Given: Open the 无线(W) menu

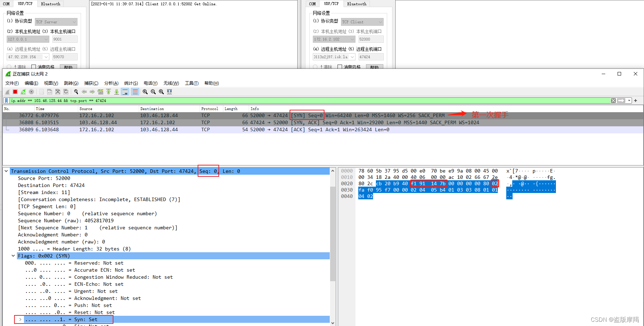Looking at the screenshot, I should (x=171, y=83).
